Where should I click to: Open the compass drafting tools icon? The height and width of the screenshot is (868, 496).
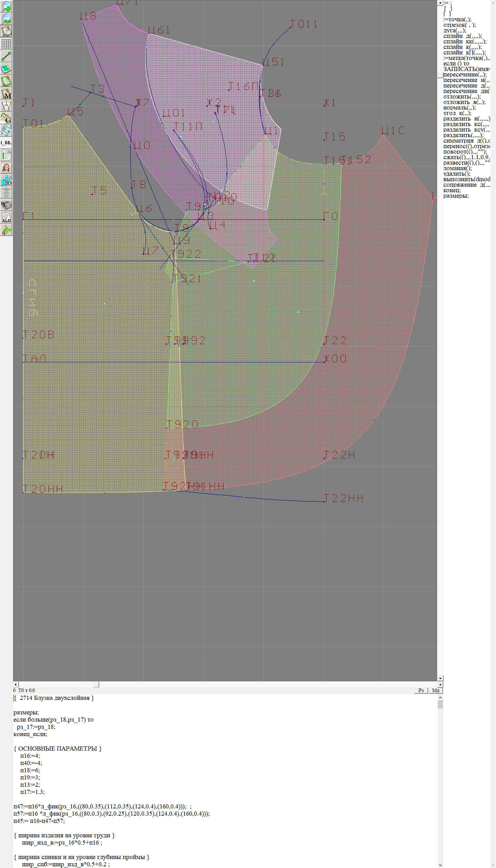pyautogui.click(x=6, y=106)
